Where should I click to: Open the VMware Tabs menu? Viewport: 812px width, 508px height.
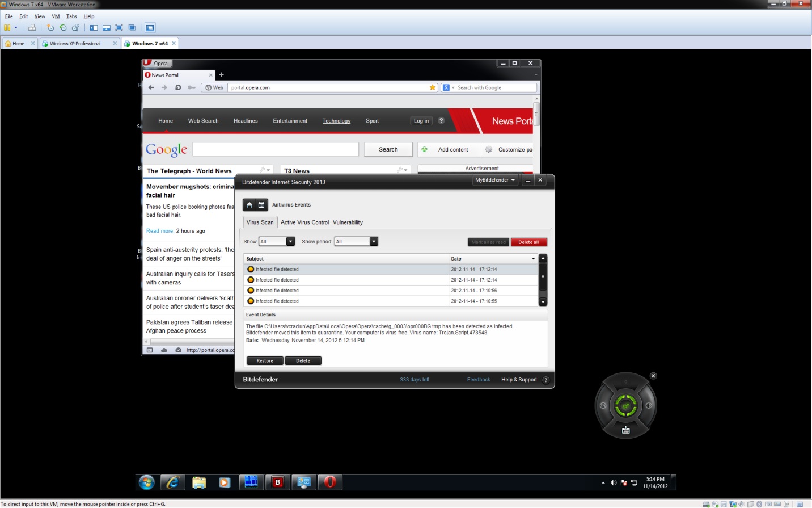pyautogui.click(x=71, y=16)
